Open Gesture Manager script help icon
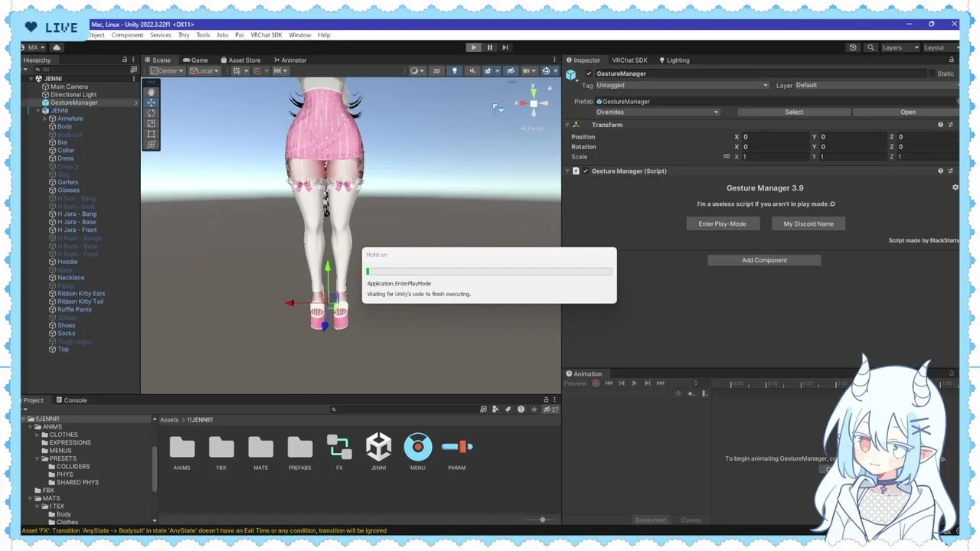Image resolution: width=980 pixels, height=551 pixels. (x=940, y=171)
